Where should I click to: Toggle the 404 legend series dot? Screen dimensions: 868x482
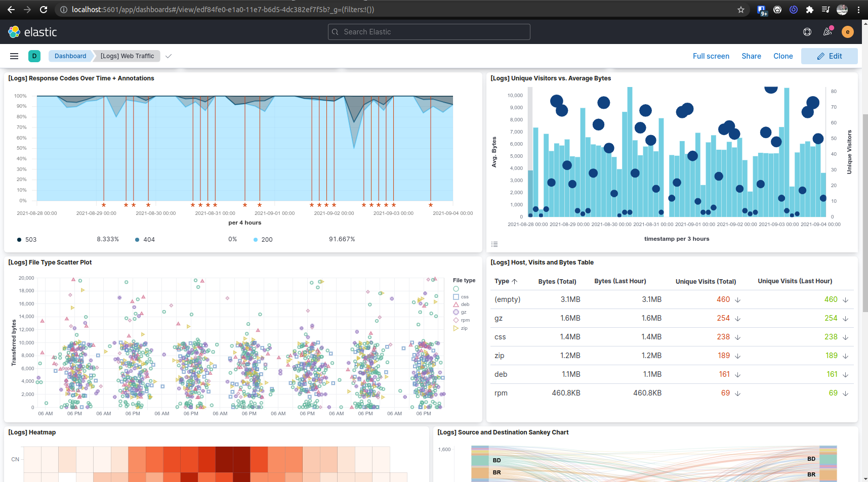[x=137, y=240]
